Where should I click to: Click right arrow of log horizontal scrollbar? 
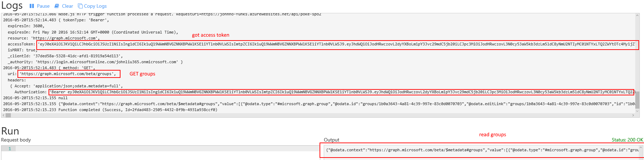tap(633, 115)
